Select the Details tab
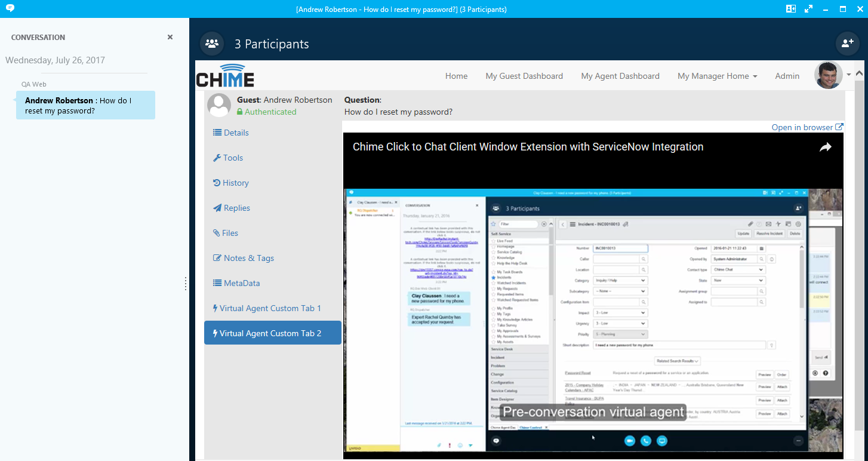Screen dimensions: 868x461 click(273, 133)
